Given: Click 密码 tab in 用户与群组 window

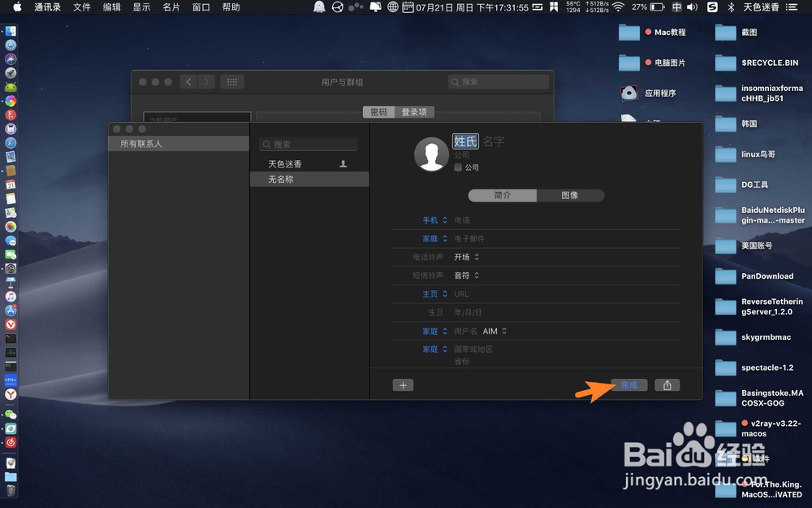Looking at the screenshot, I should click(x=379, y=112).
